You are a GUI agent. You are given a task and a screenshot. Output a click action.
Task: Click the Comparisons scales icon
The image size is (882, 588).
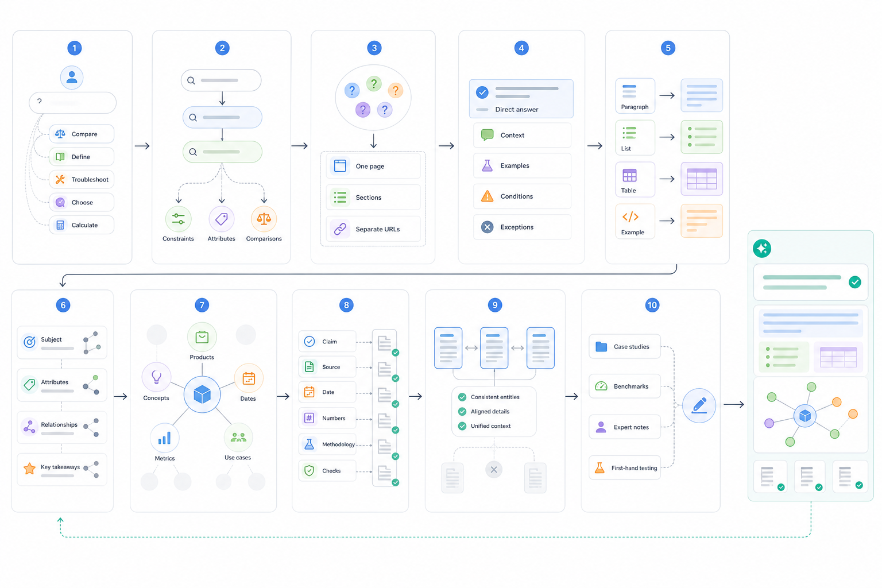264,219
